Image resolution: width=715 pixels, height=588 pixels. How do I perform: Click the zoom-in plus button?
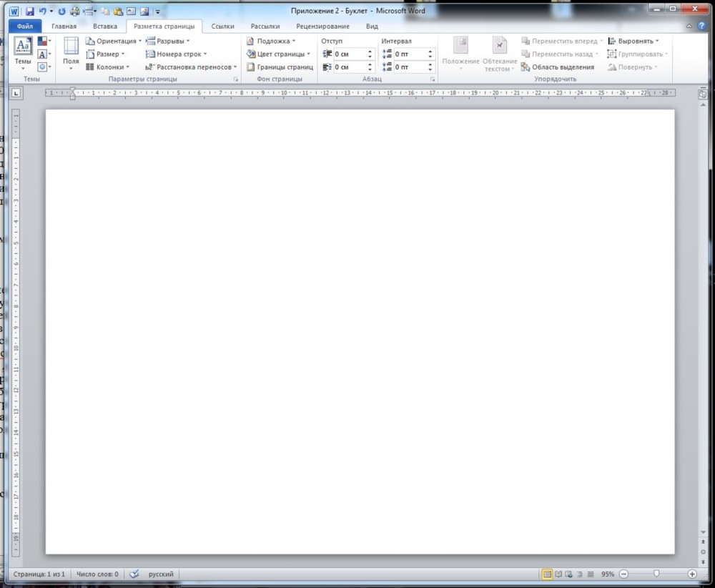coord(692,574)
